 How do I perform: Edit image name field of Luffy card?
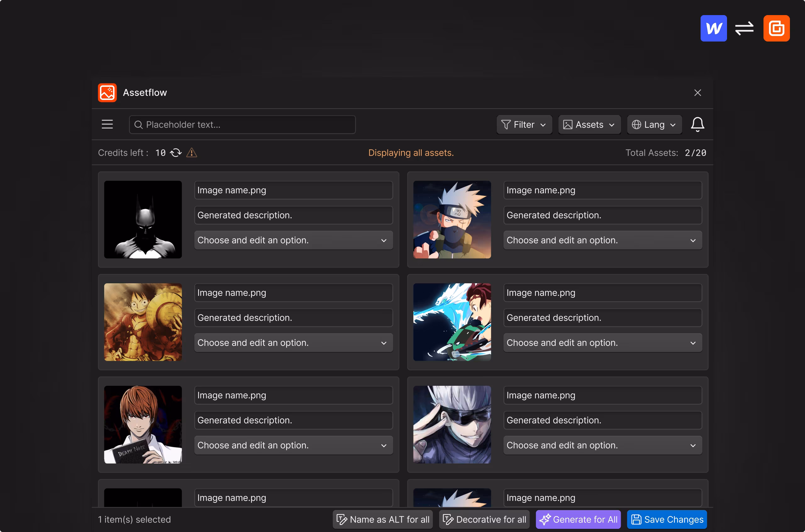click(293, 292)
